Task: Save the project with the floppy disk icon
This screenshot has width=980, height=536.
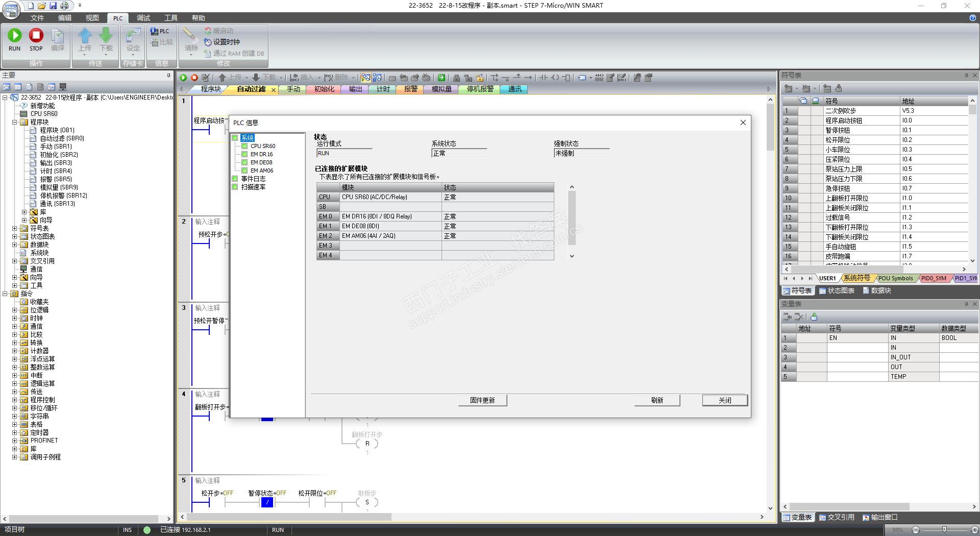Action: (53, 6)
